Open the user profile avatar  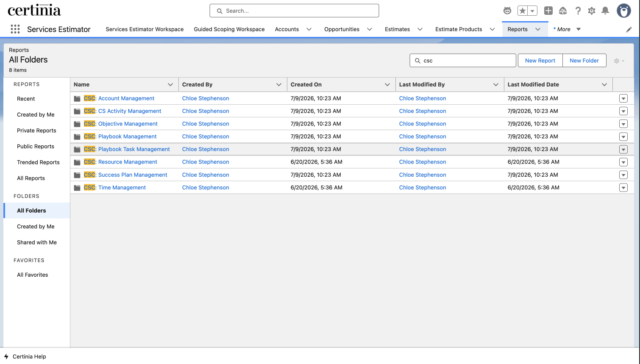point(623,11)
